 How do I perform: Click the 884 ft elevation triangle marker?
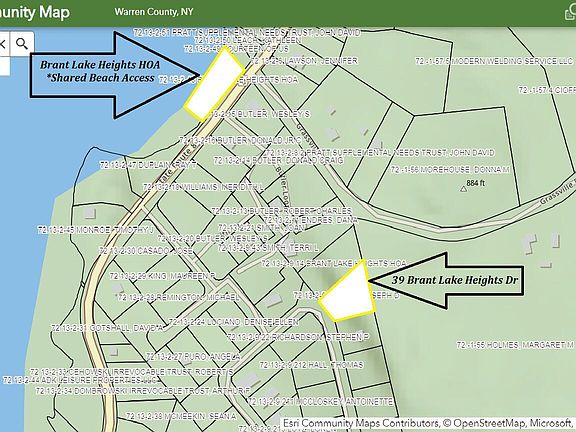coord(464,189)
